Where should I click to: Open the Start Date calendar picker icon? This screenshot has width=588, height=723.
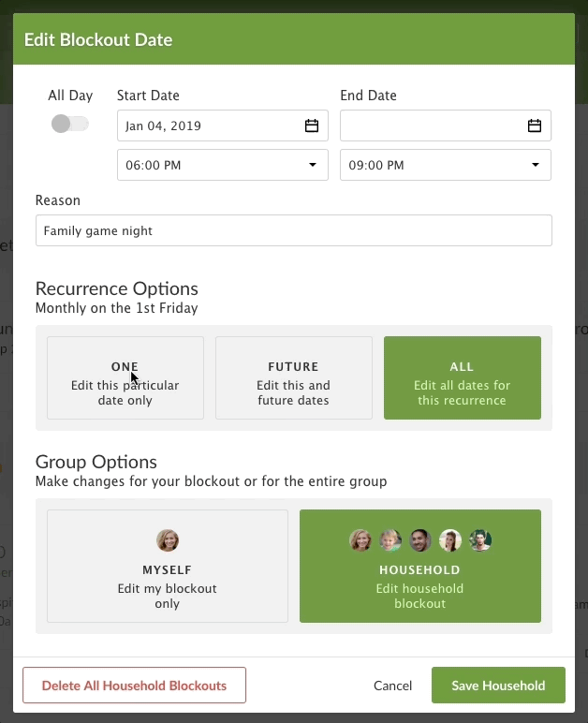click(x=312, y=125)
